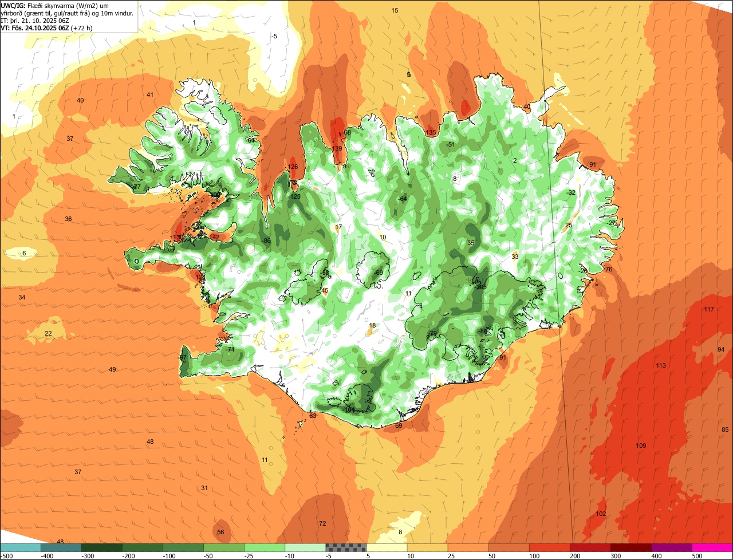
Task: Click the flux value 6 on the map
Action: pyautogui.click(x=24, y=253)
